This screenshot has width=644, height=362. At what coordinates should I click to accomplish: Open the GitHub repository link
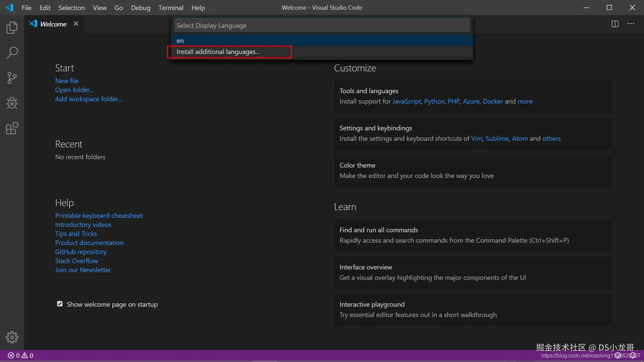pos(81,252)
